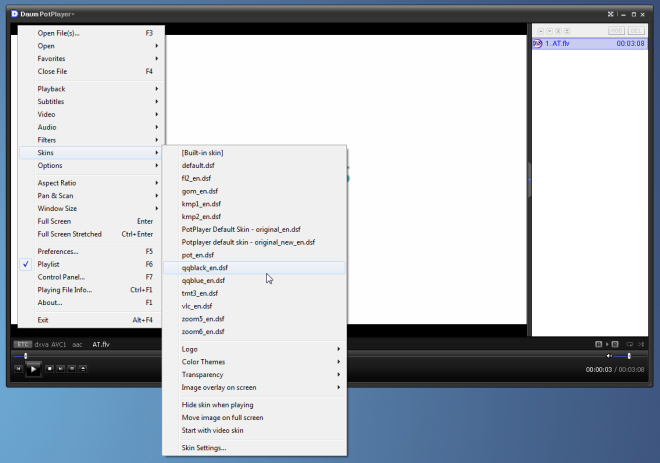Toggle Start with video skin
This screenshot has width=660, height=463.
254,430
